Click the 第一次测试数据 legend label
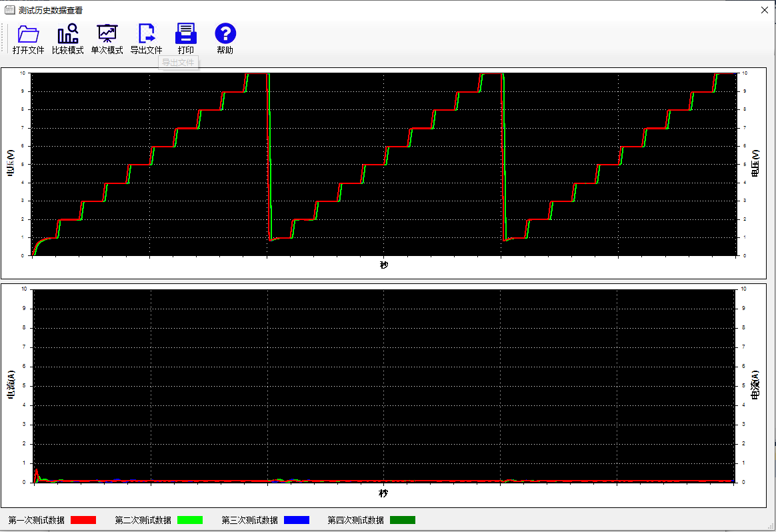Viewport: 776px width, 532px height. pos(36,520)
